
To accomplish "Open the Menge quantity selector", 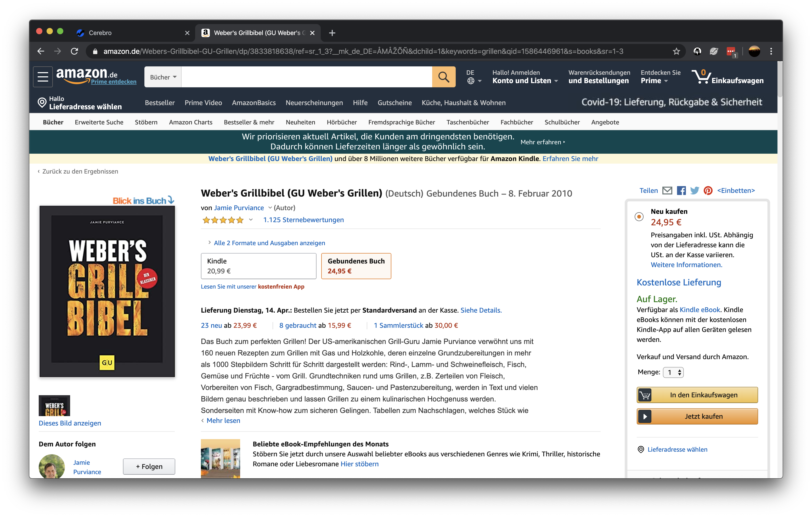I will pos(673,372).
